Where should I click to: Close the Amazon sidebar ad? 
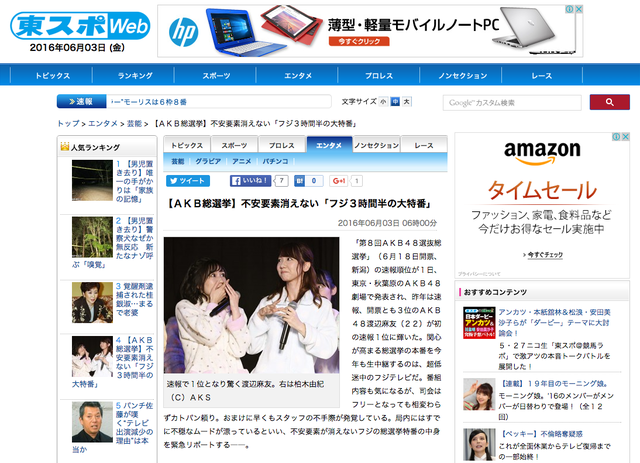[625, 137]
